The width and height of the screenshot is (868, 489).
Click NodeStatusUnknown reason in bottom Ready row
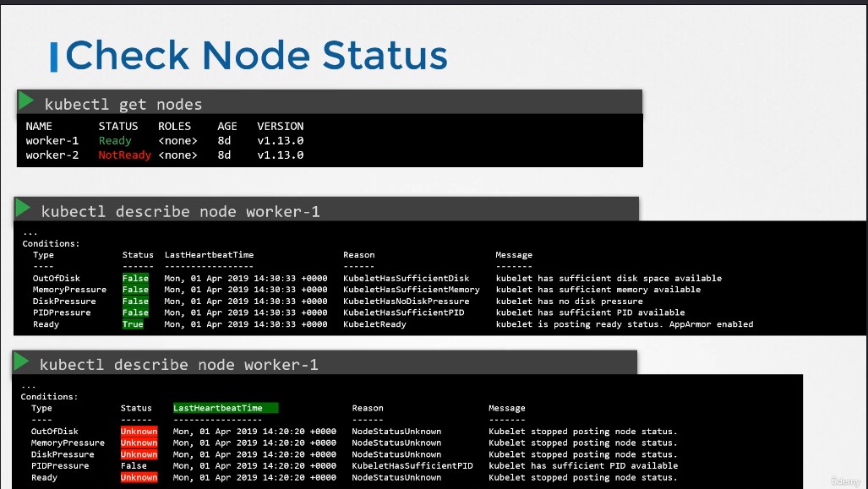pos(397,477)
